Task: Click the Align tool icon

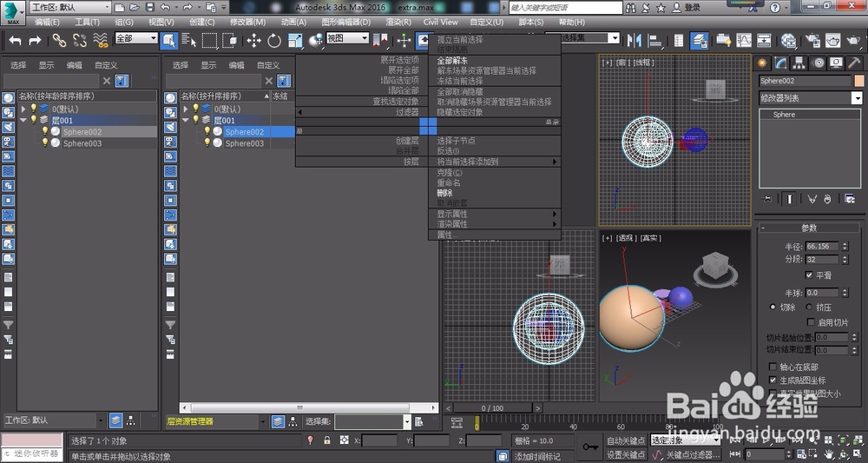Action: (655, 41)
